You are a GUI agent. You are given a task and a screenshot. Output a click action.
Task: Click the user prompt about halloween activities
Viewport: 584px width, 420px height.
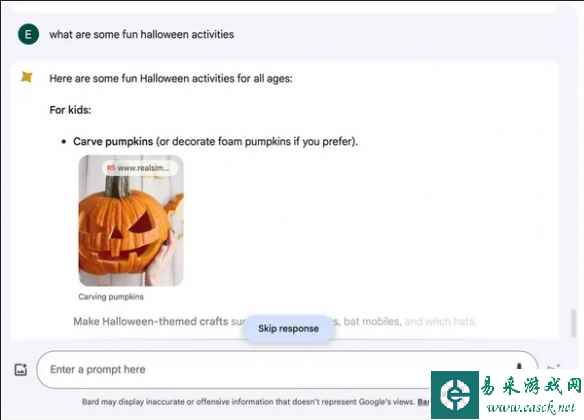tap(142, 34)
